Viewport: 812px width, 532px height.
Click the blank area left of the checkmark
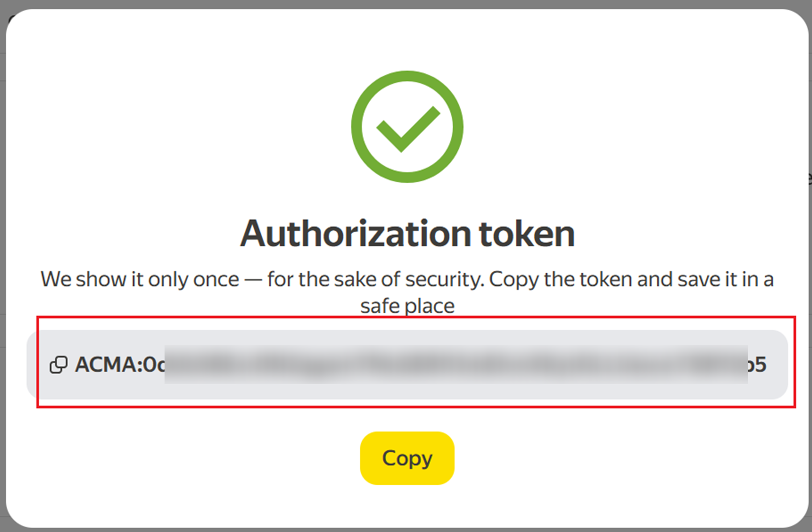pos(178,127)
